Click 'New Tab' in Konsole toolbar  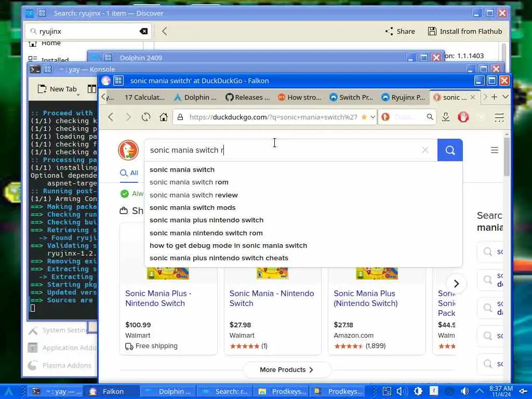pos(57,89)
